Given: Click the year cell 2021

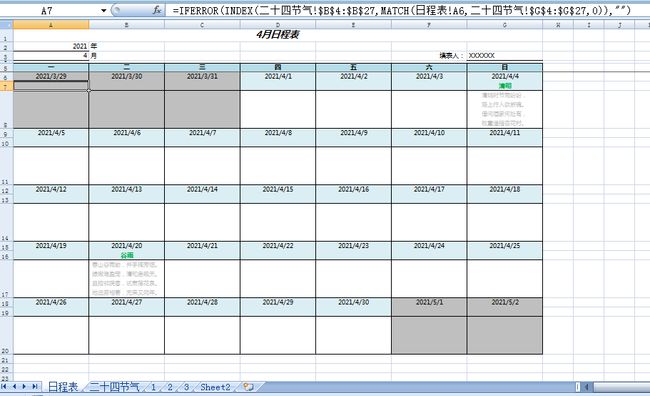Looking at the screenshot, I should pos(51,46).
